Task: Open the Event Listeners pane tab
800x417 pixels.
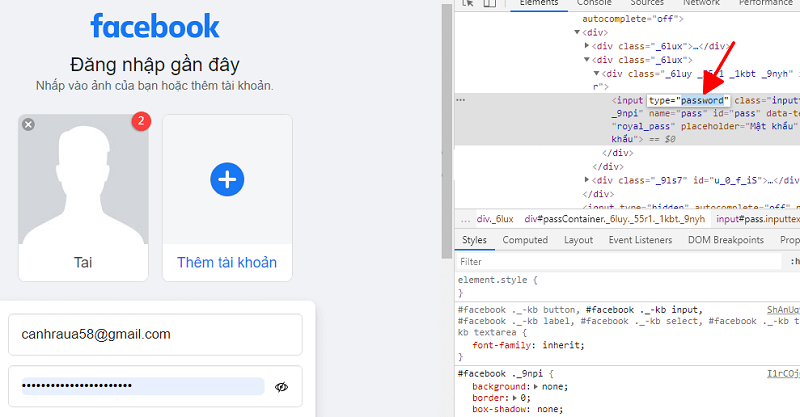Action: pos(640,240)
